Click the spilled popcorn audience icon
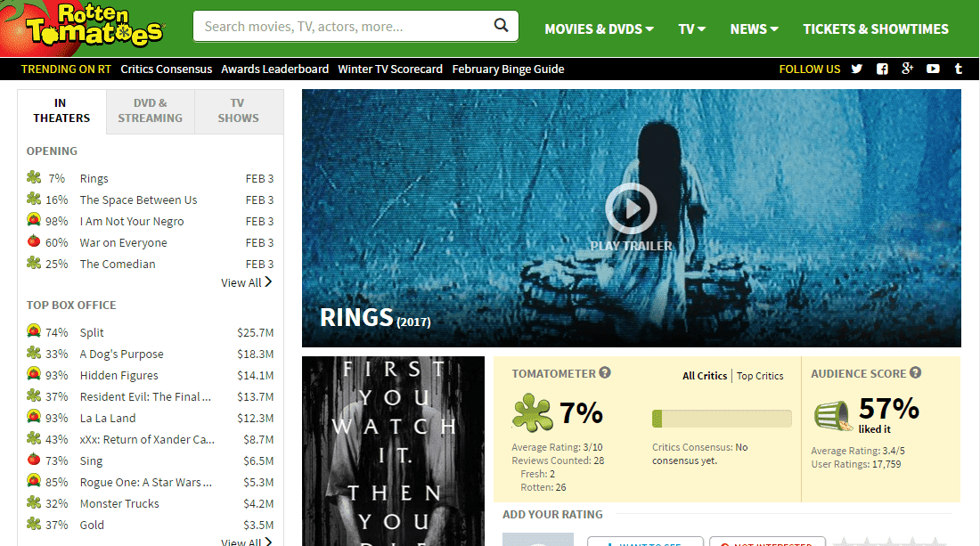 [834, 415]
